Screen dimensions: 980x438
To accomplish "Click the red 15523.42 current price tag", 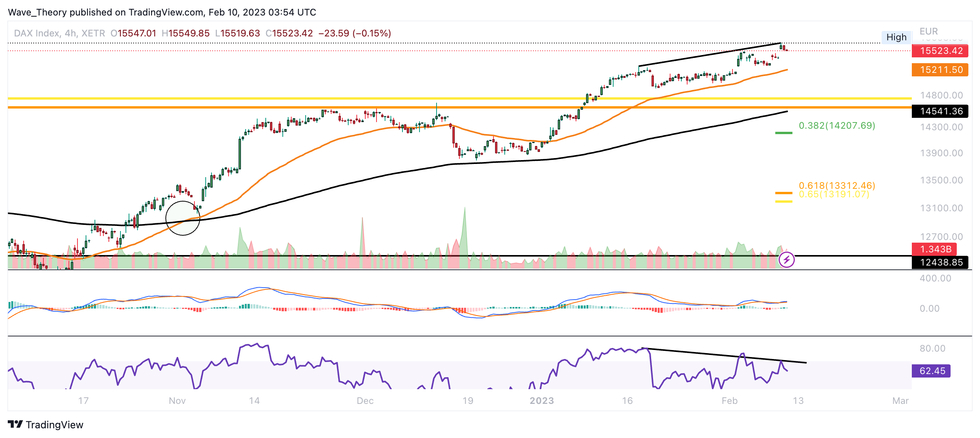I will pos(940,51).
